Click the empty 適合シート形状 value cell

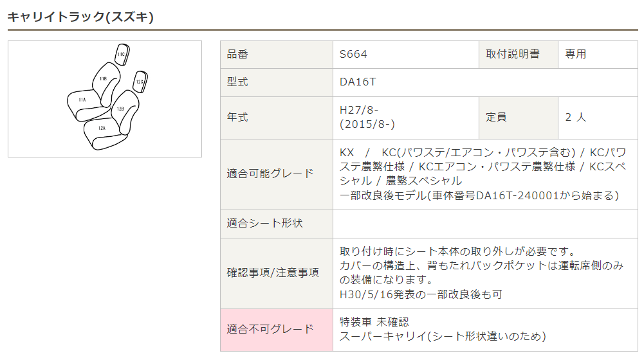click(x=486, y=224)
